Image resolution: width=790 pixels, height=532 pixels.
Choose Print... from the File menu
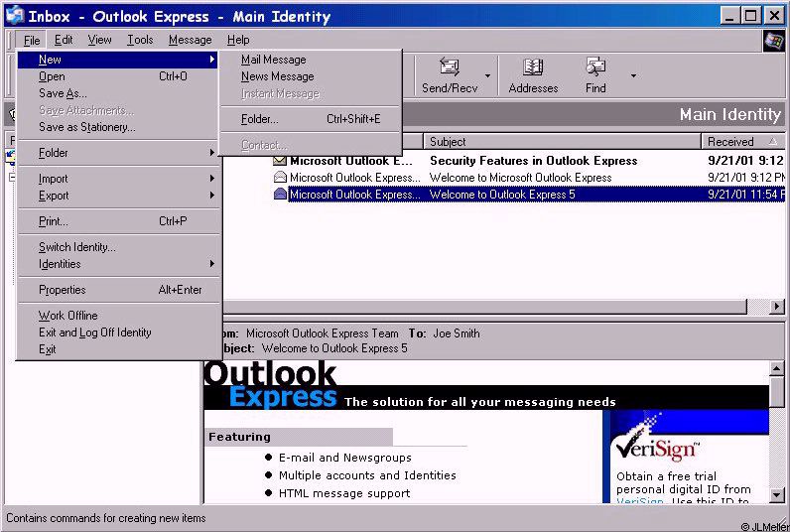pyautogui.click(x=119, y=221)
